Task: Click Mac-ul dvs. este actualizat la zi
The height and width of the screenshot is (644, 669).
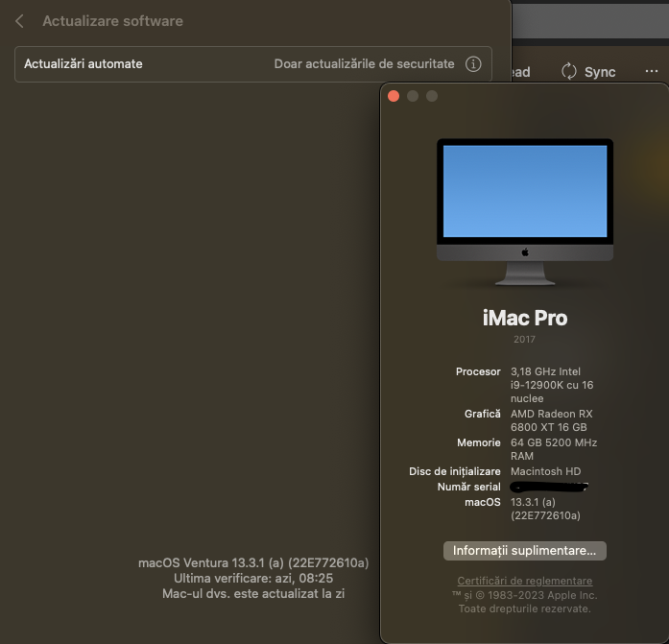Action: click(253, 594)
